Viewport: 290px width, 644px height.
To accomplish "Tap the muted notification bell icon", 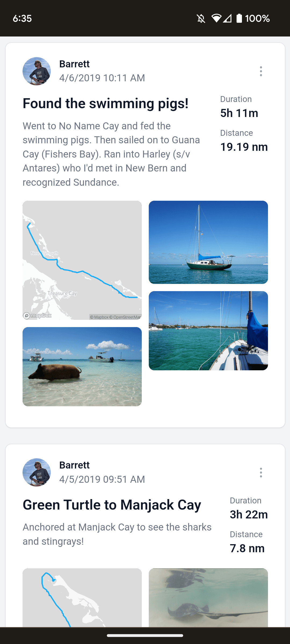I will click(x=201, y=19).
